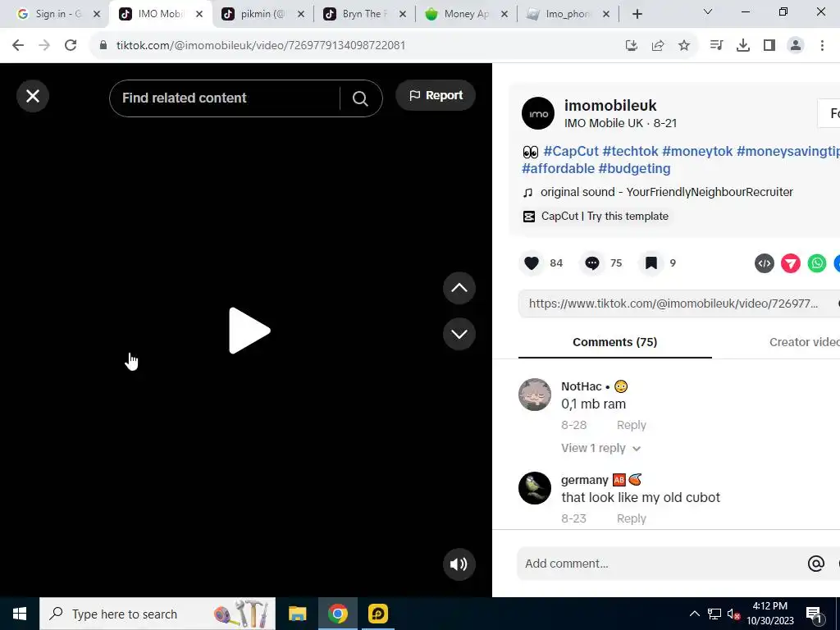Bookmark this page with star icon
Viewport: 840px width, 630px height.
(x=684, y=46)
